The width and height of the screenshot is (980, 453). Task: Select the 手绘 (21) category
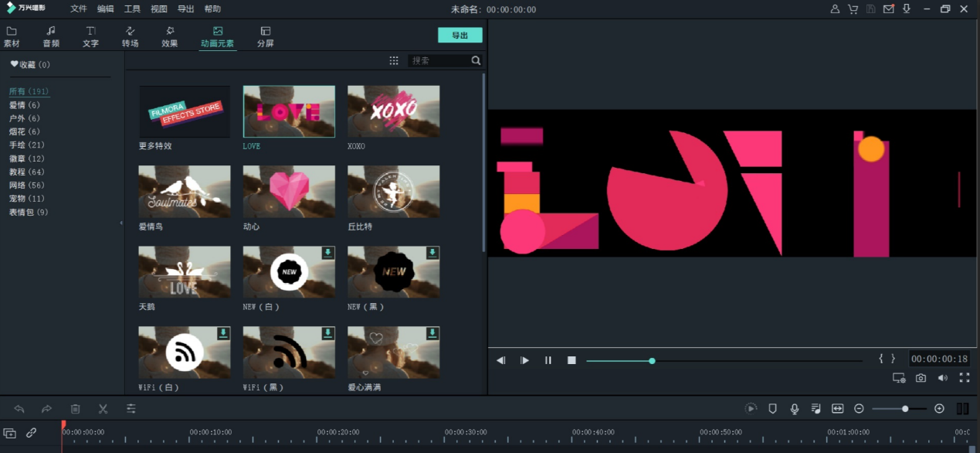click(x=27, y=145)
